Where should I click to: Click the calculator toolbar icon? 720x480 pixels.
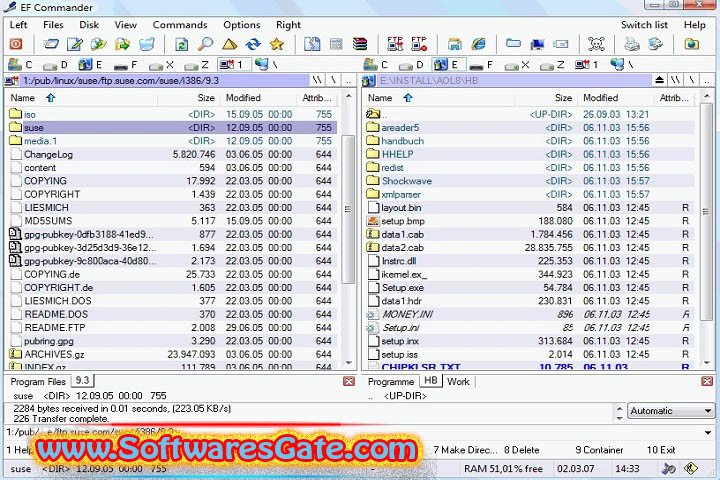(336, 44)
